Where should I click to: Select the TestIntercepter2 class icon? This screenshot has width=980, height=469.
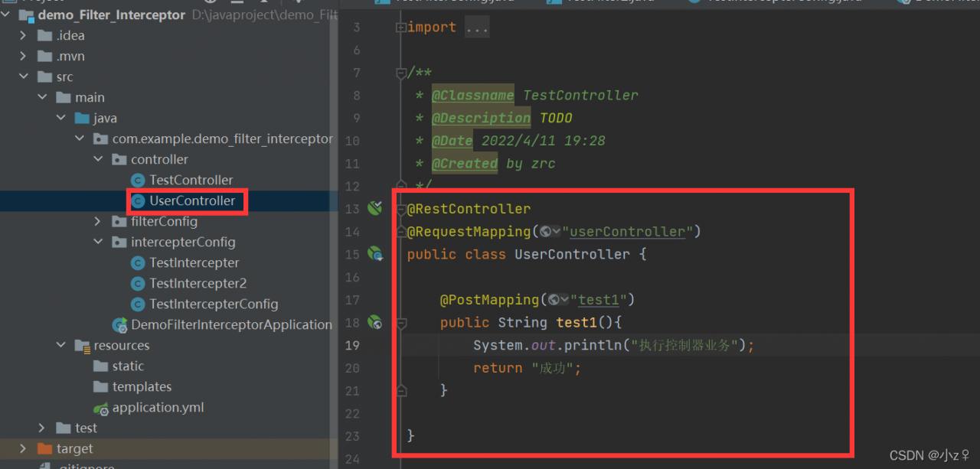tap(138, 284)
